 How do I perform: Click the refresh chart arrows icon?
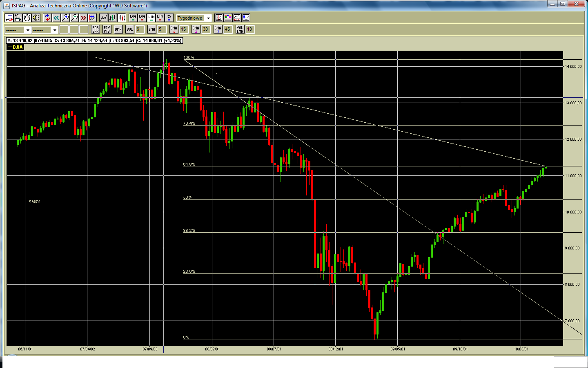pos(47,18)
